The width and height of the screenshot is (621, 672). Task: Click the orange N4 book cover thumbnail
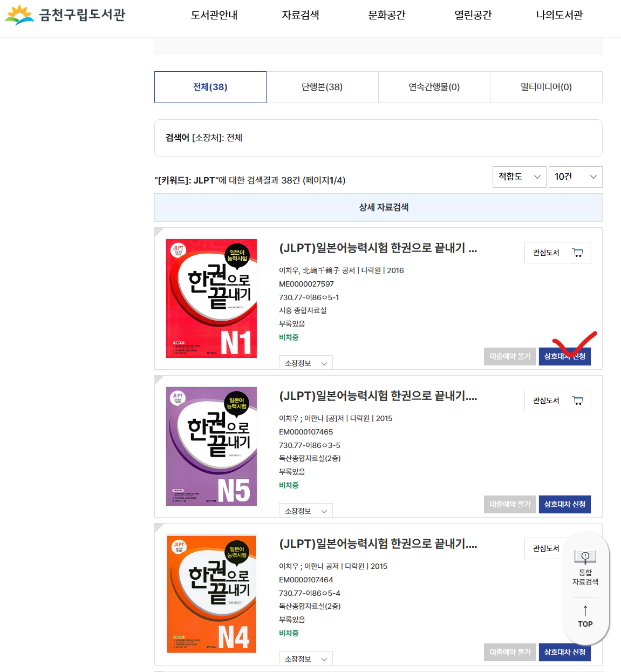click(x=211, y=594)
